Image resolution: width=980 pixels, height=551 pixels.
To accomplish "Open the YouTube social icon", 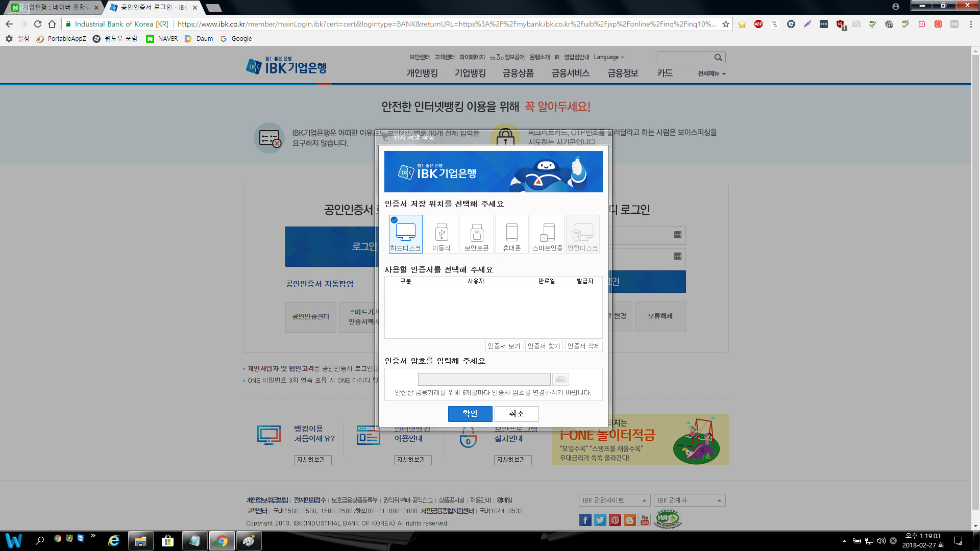I will click(x=645, y=520).
